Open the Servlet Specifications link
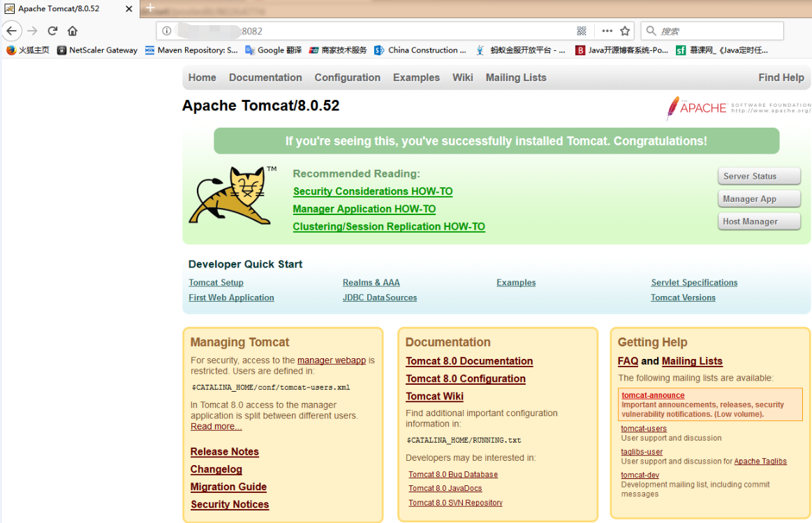This screenshot has height=523, width=812. tap(694, 283)
